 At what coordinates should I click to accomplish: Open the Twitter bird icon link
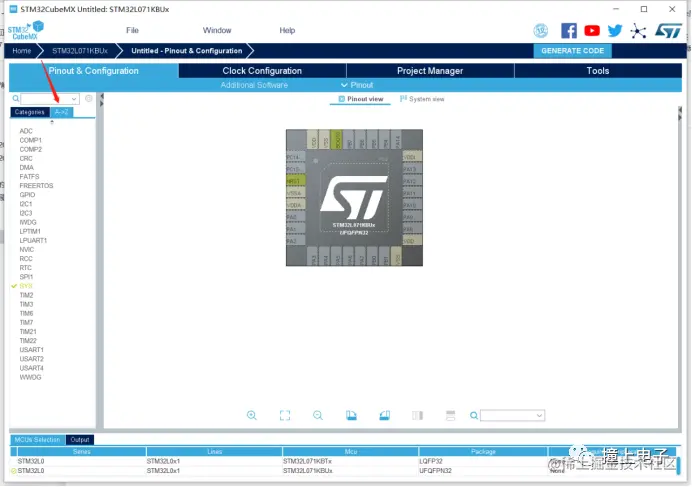click(615, 30)
